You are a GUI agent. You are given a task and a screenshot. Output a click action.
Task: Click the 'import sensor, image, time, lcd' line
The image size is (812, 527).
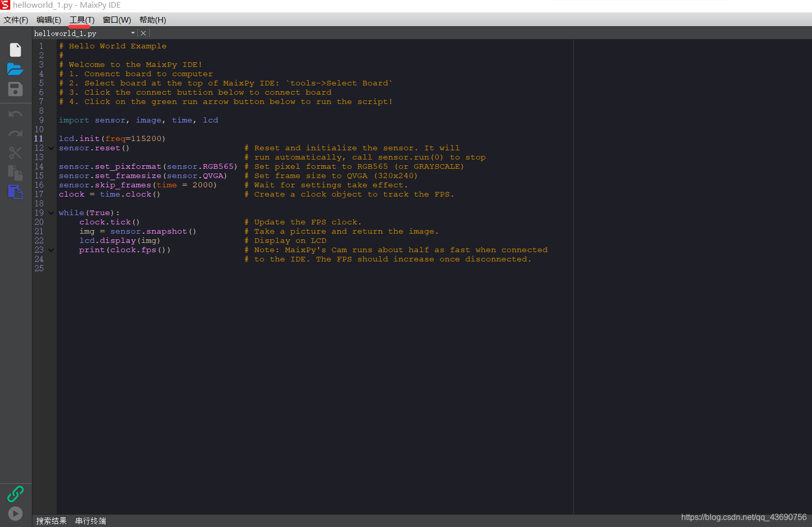pos(138,120)
